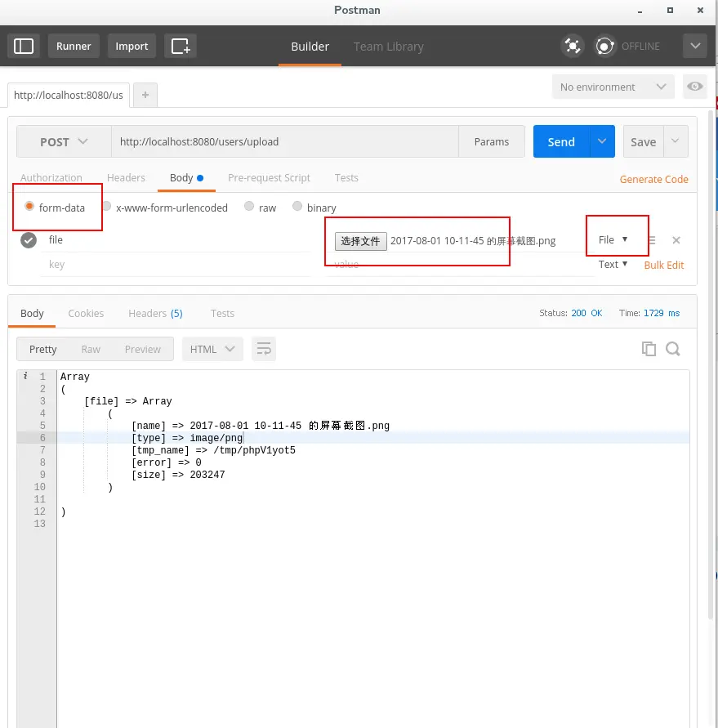Toggle the file row checkmark
The width and height of the screenshot is (718, 728).
click(x=29, y=240)
